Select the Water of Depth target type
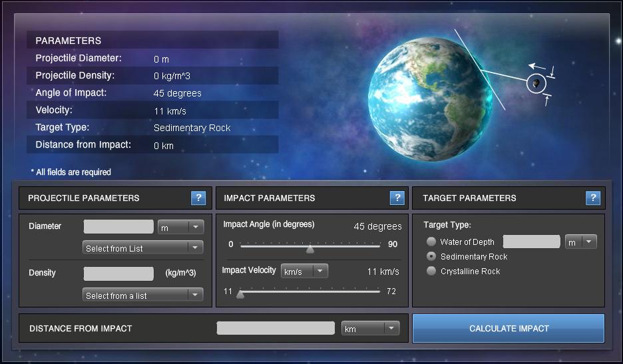 click(431, 242)
